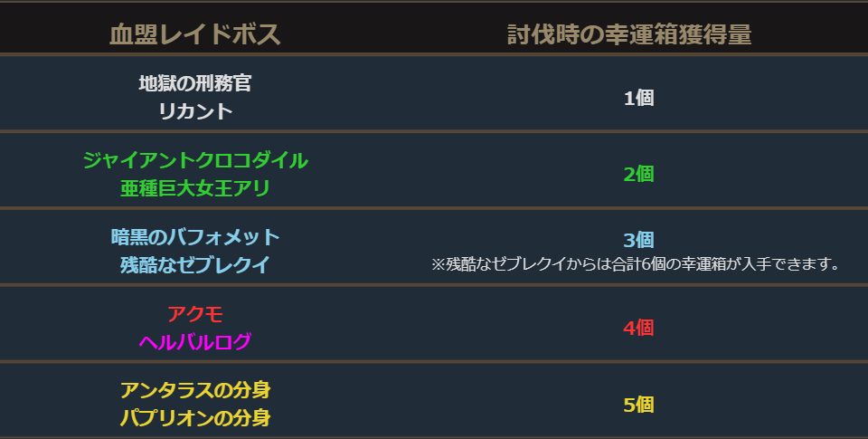Click 残酷なゼブレクイ in the boss column
The image size is (868, 439).
tap(195, 265)
